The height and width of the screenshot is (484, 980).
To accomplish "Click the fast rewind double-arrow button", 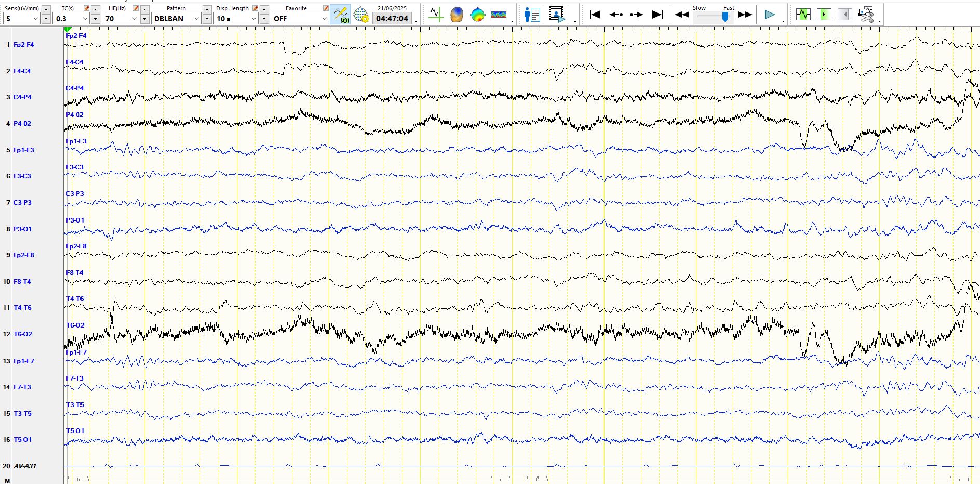I will pos(682,15).
